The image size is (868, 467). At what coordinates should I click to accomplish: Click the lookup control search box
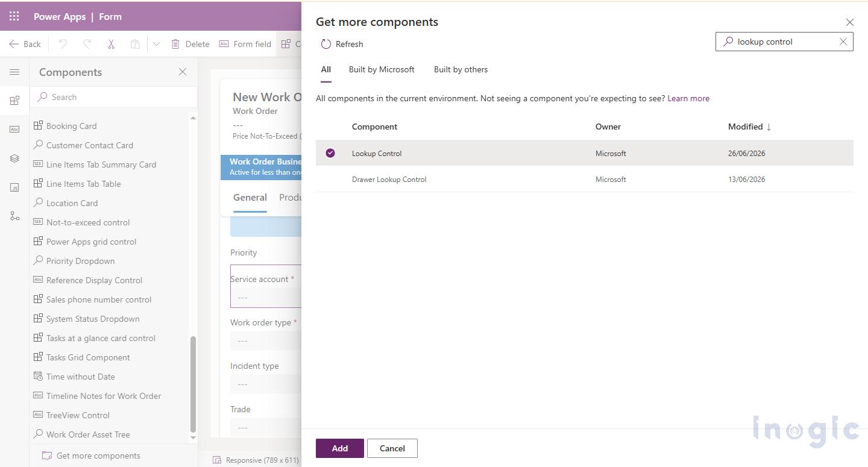point(784,42)
